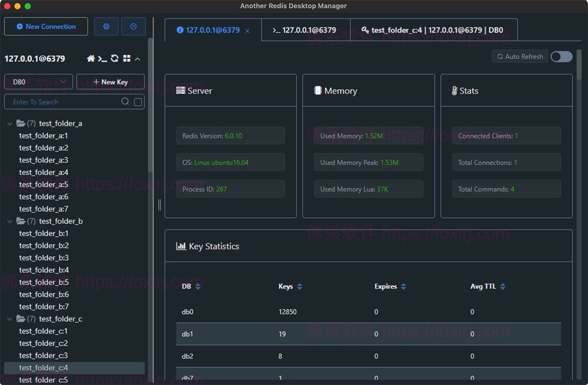Open the command history clock icon
Viewport: 588px width, 385px height.
click(x=133, y=26)
